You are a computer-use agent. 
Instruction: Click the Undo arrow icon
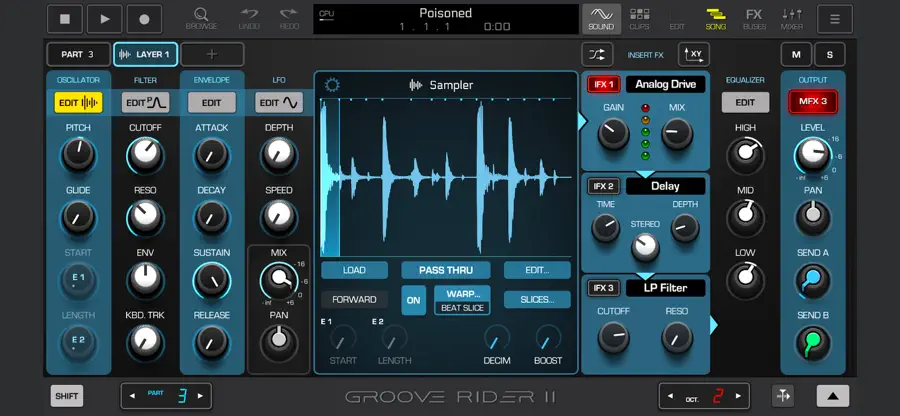coord(249,19)
